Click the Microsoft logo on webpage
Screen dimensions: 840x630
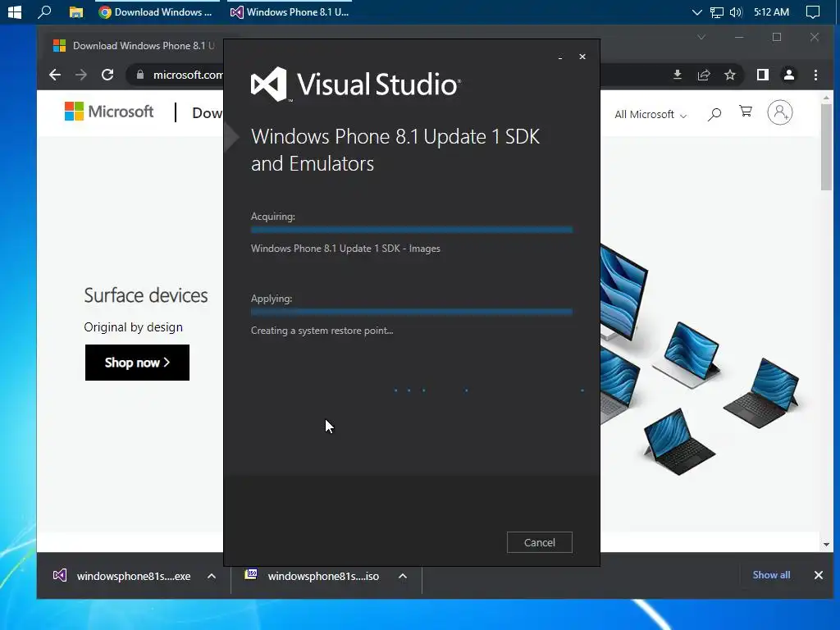tap(109, 112)
